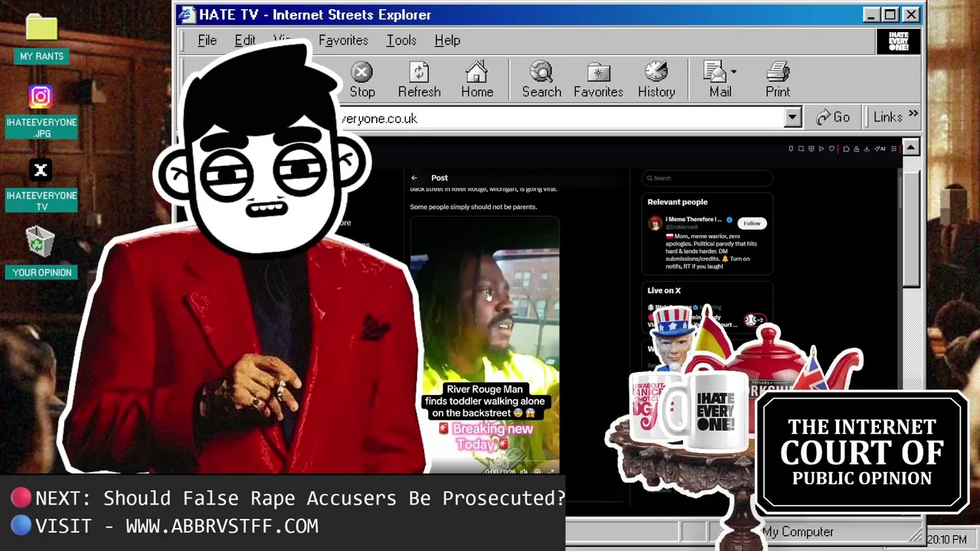Open the Help menu
This screenshot has width=980, height=551.
(447, 41)
